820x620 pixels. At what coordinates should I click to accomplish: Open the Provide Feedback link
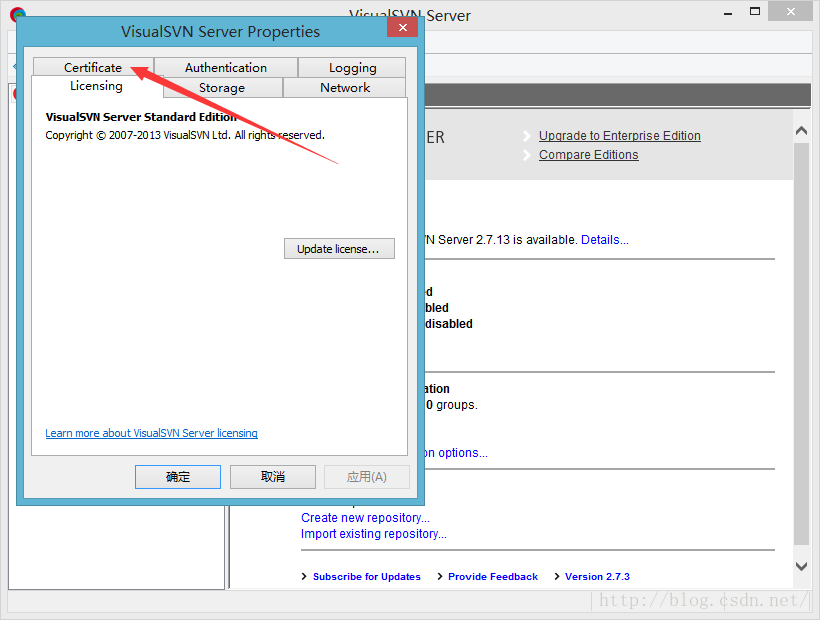(493, 577)
